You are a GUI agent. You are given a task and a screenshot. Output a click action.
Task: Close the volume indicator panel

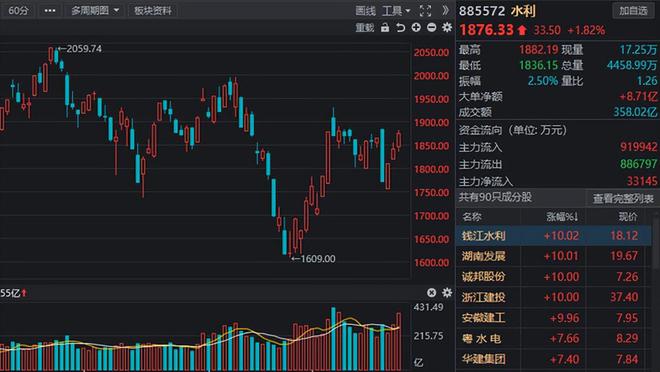pyautogui.click(x=431, y=292)
